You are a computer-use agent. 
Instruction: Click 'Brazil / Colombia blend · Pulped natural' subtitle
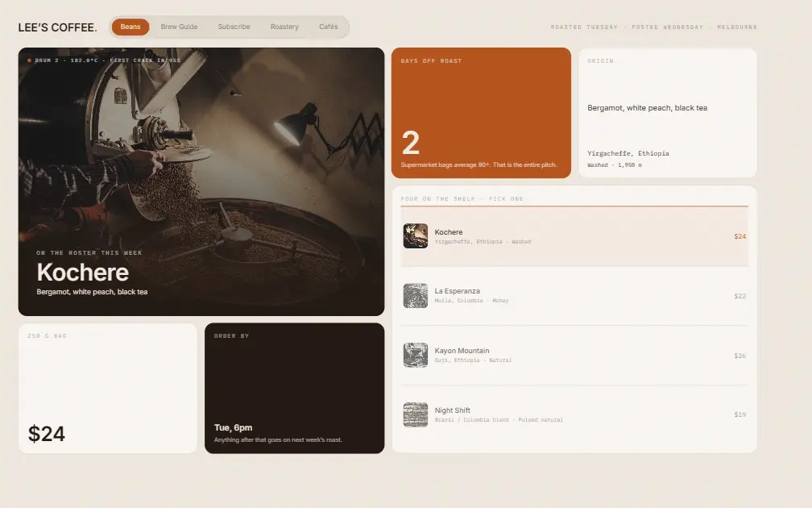499,420
